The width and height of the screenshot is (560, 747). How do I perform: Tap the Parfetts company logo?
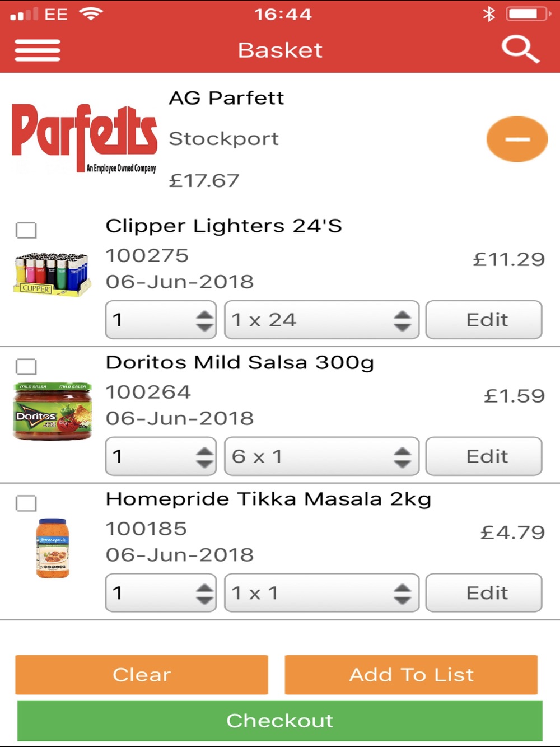[85, 138]
